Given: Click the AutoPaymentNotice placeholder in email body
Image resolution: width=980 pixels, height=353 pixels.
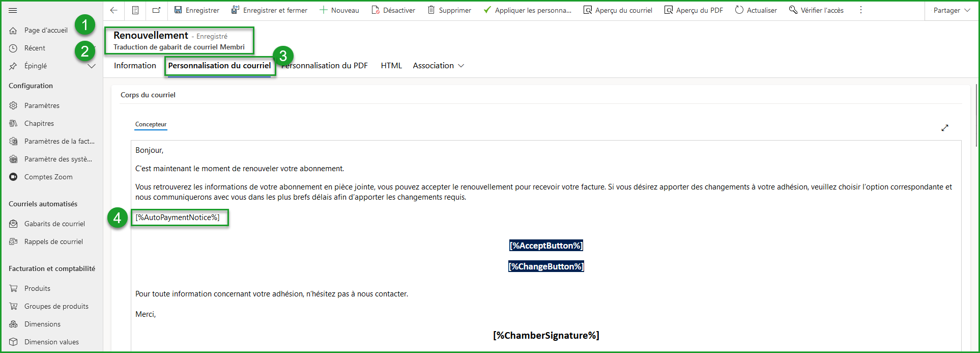Looking at the screenshot, I should pyautogui.click(x=178, y=218).
